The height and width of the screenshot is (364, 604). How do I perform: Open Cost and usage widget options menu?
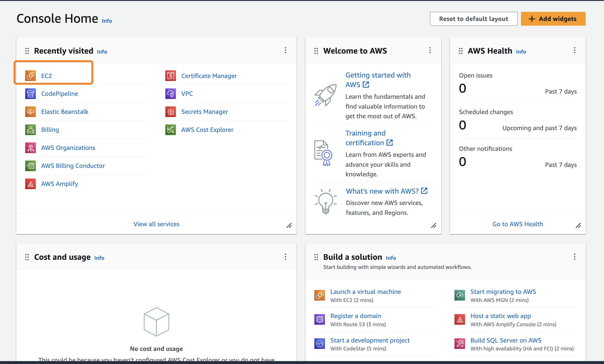coord(285,257)
